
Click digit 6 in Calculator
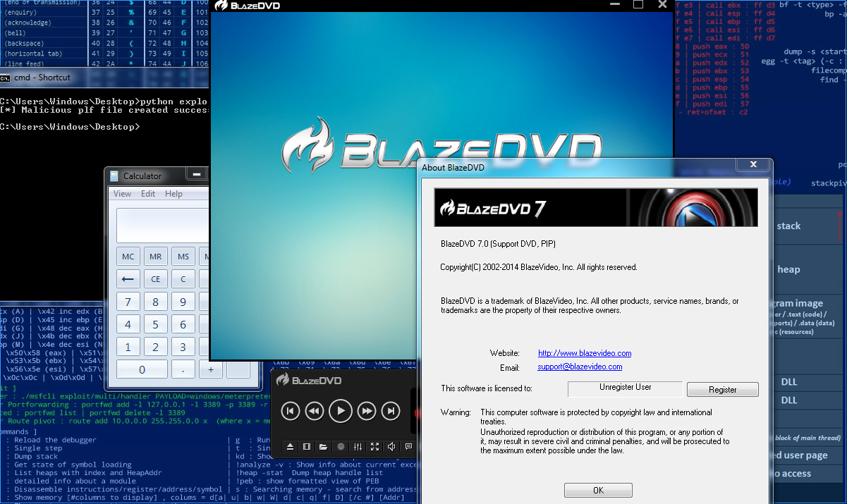[183, 325]
